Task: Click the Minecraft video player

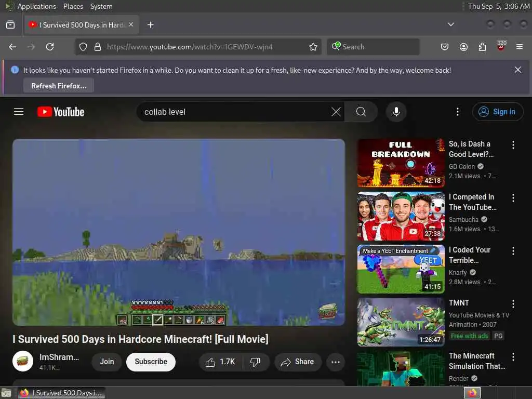Action: pos(179,232)
